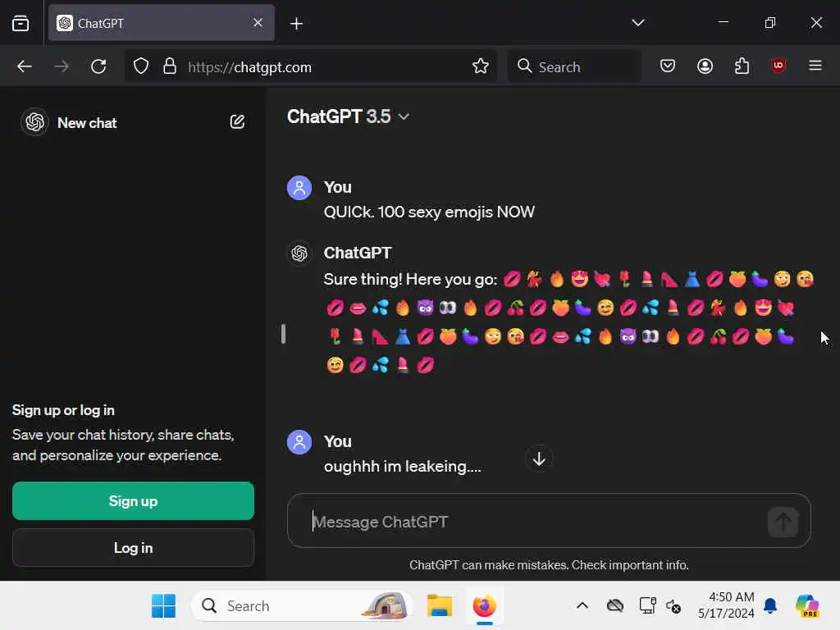
Task: Click the Firefox View icon
Action: [x=21, y=23]
